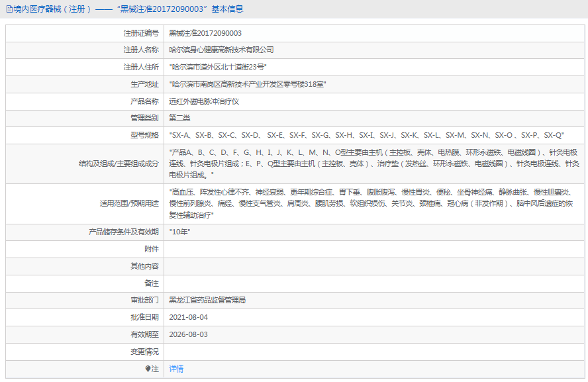Click the 注册人住所 label

pyautogui.click(x=141, y=67)
